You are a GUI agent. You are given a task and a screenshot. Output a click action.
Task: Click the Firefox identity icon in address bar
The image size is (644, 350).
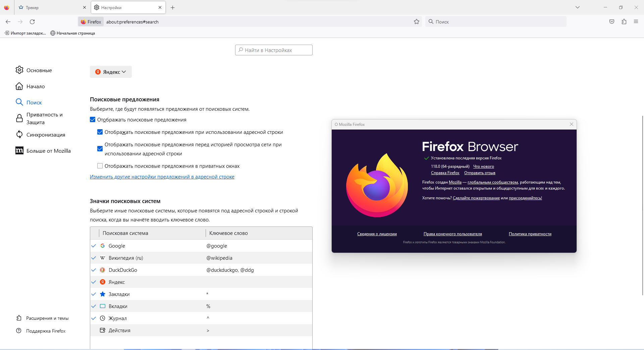click(91, 22)
